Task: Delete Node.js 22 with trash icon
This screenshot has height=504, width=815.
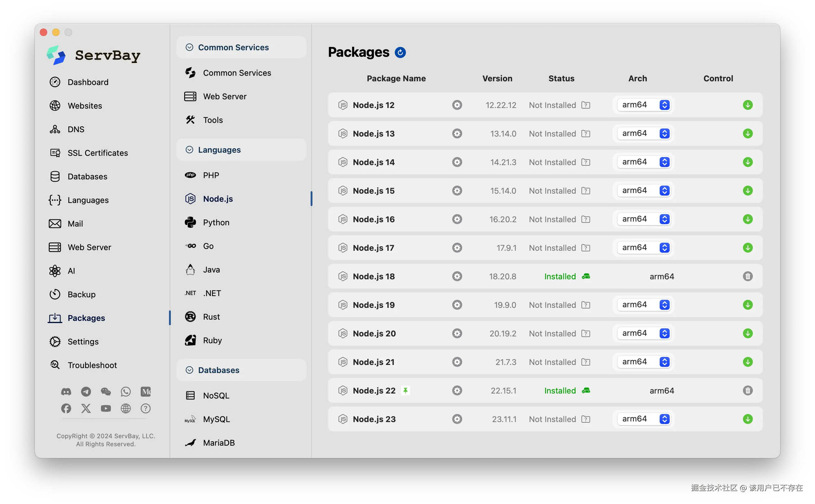Action: pyautogui.click(x=748, y=390)
